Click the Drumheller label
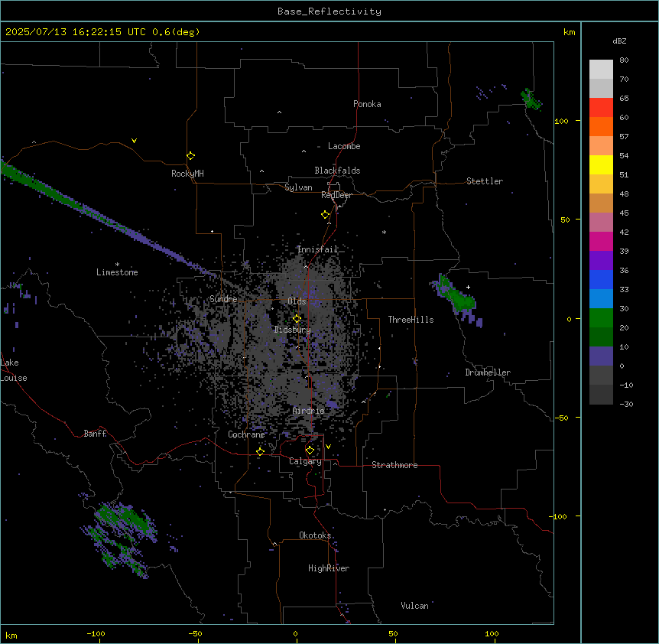659x644 pixels. click(x=488, y=372)
